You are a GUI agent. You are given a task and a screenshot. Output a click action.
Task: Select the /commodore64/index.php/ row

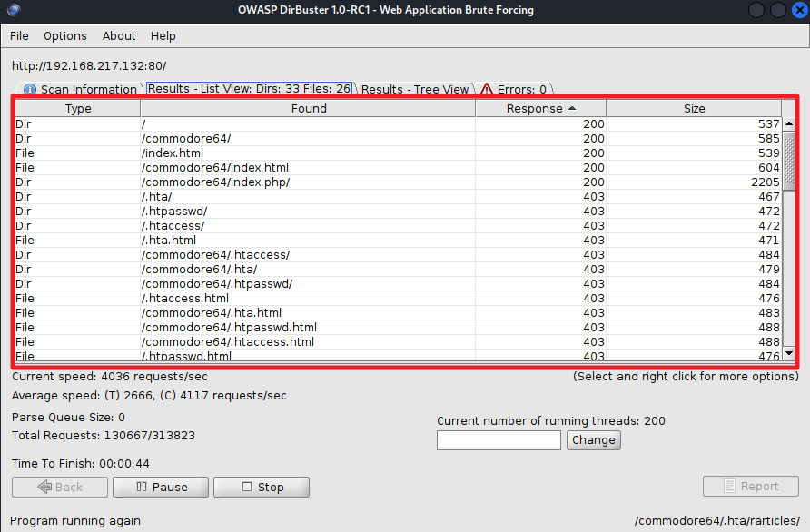tap(398, 182)
